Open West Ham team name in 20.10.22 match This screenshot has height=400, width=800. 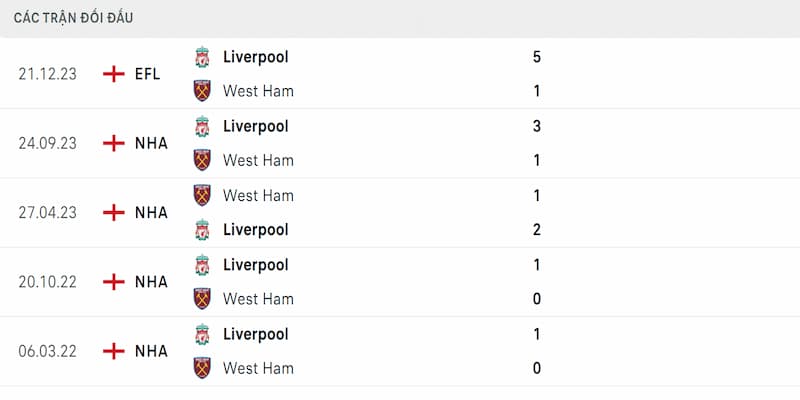coord(258,299)
